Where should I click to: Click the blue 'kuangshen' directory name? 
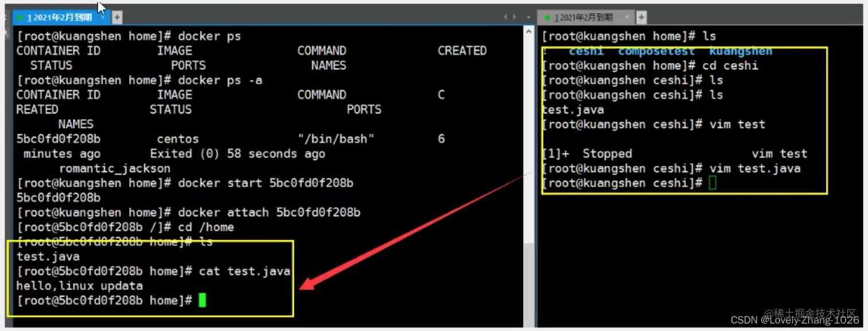(x=741, y=51)
